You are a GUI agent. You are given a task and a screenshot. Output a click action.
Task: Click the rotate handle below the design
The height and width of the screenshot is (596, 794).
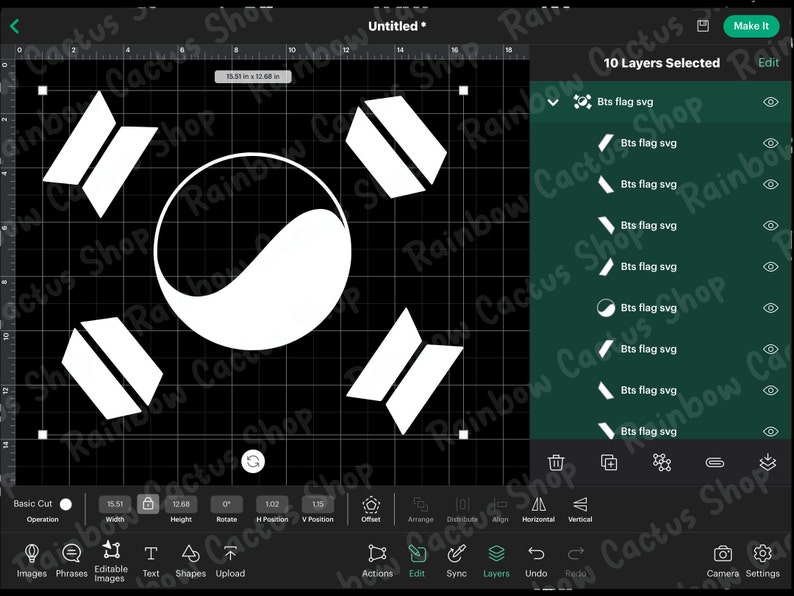tap(253, 461)
